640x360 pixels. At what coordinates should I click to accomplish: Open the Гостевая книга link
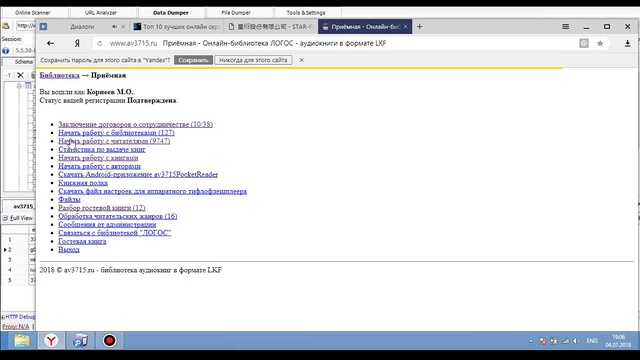pos(82,241)
